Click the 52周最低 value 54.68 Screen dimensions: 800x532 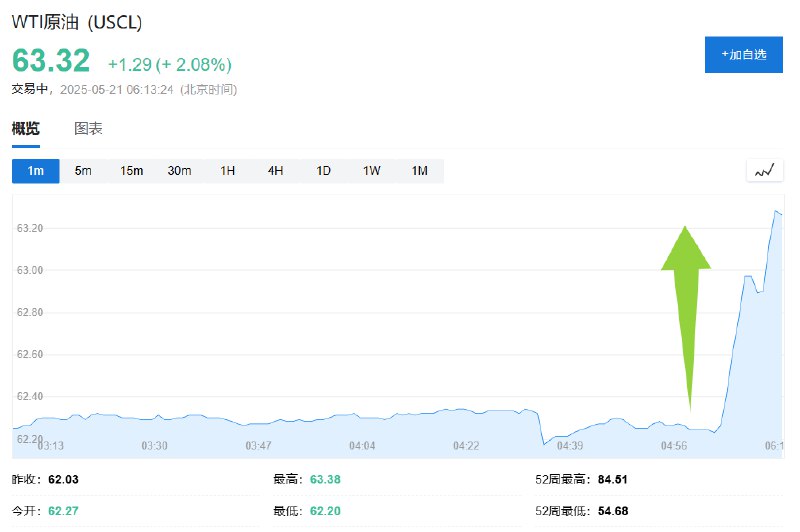(613, 511)
